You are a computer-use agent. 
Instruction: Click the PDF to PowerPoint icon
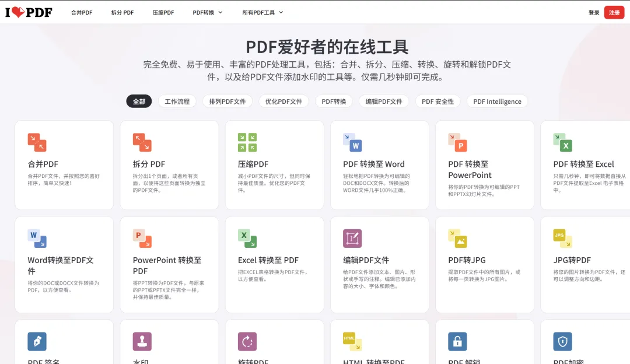(x=458, y=142)
